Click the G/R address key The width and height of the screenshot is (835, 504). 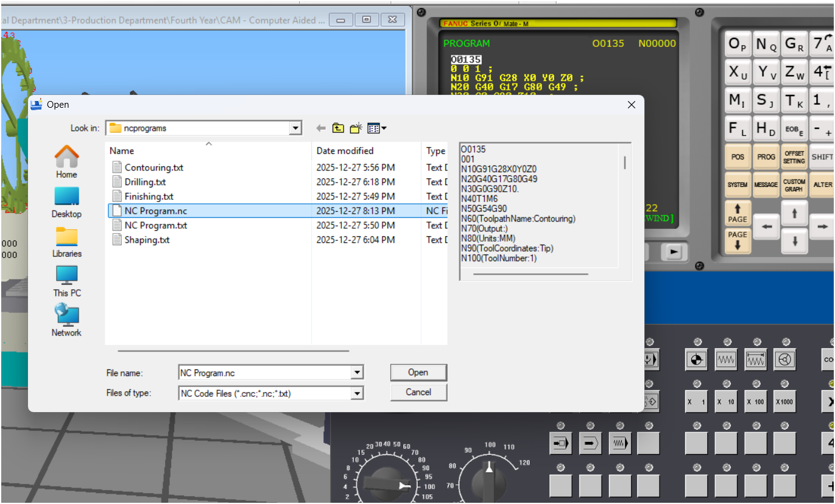pyautogui.click(x=795, y=44)
